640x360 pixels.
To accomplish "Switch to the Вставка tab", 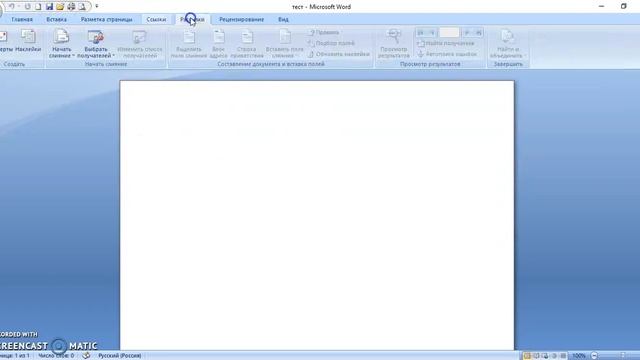I will click(56, 19).
